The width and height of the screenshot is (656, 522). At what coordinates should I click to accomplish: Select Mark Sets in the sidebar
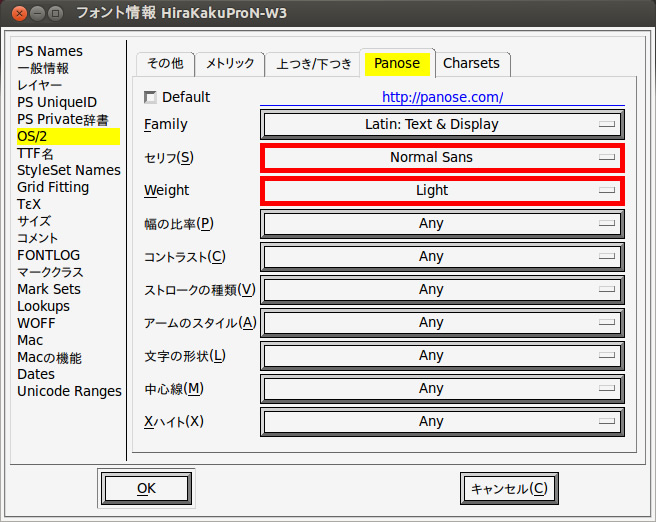click(x=49, y=289)
